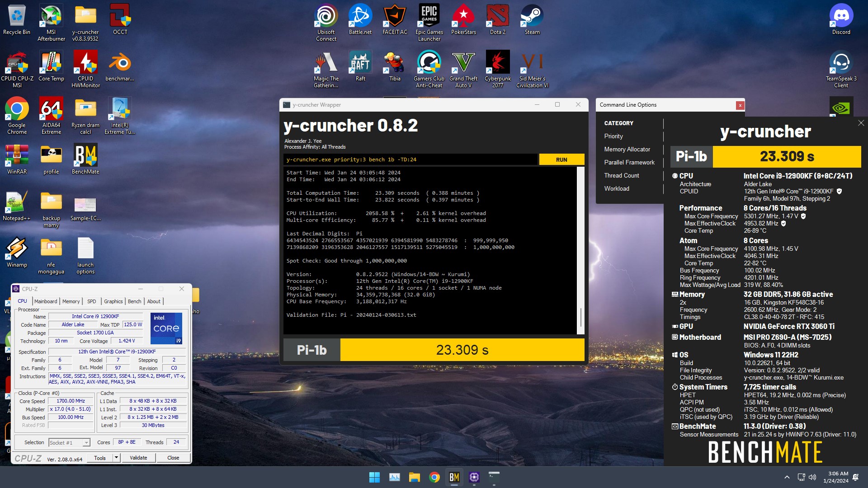Screen dimensions: 868x488
Task: Click the taskbar clock and date
Action: tap(835, 477)
